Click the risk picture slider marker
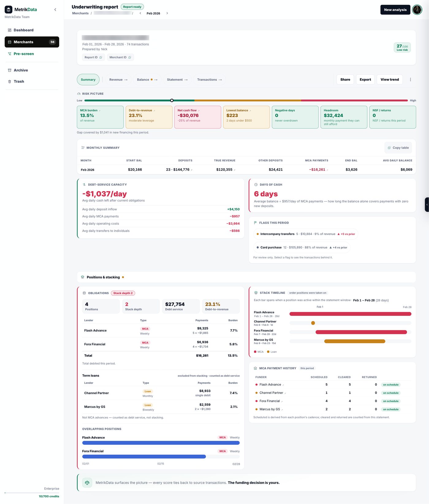 point(172,100)
